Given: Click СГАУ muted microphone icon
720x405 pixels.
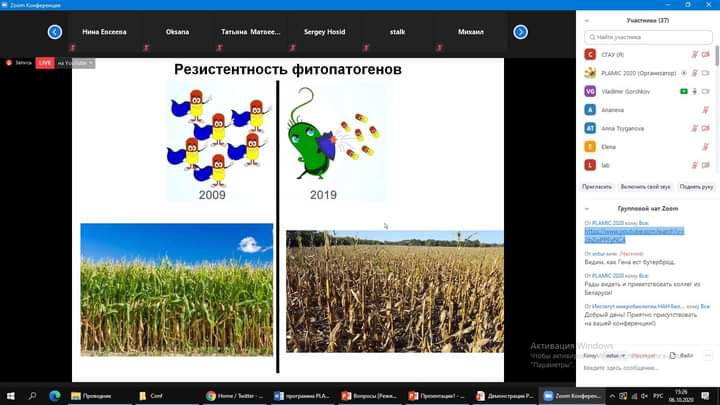Looking at the screenshot, I should (x=695, y=55).
